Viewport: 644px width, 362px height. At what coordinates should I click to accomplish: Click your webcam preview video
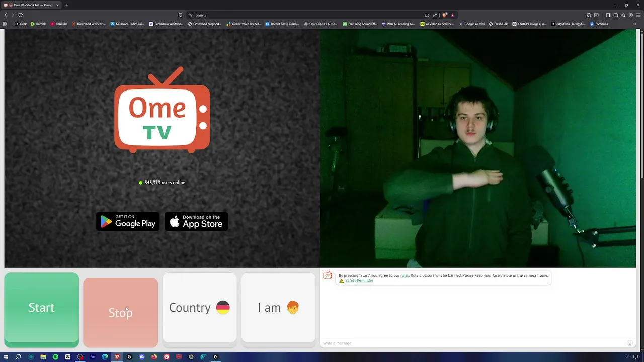point(478,148)
